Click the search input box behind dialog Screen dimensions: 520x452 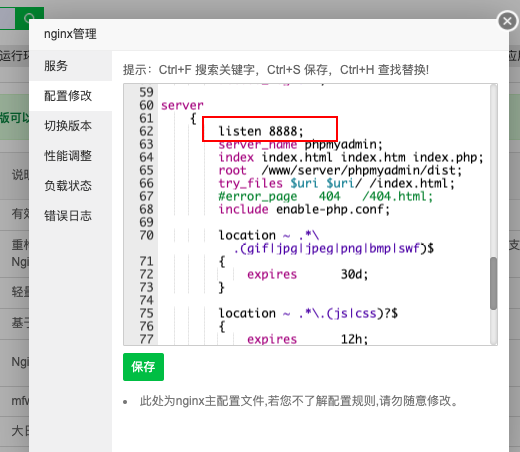pyautogui.click(x=7, y=18)
